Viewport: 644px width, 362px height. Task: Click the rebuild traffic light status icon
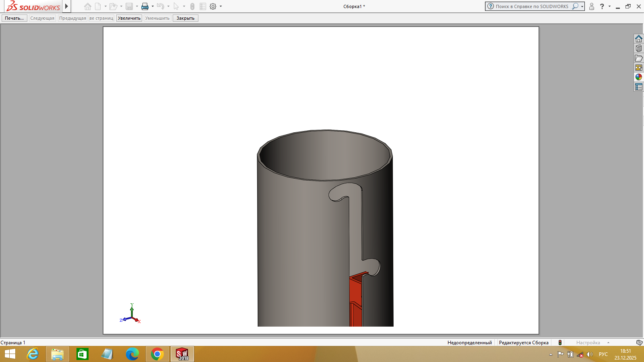560,343
